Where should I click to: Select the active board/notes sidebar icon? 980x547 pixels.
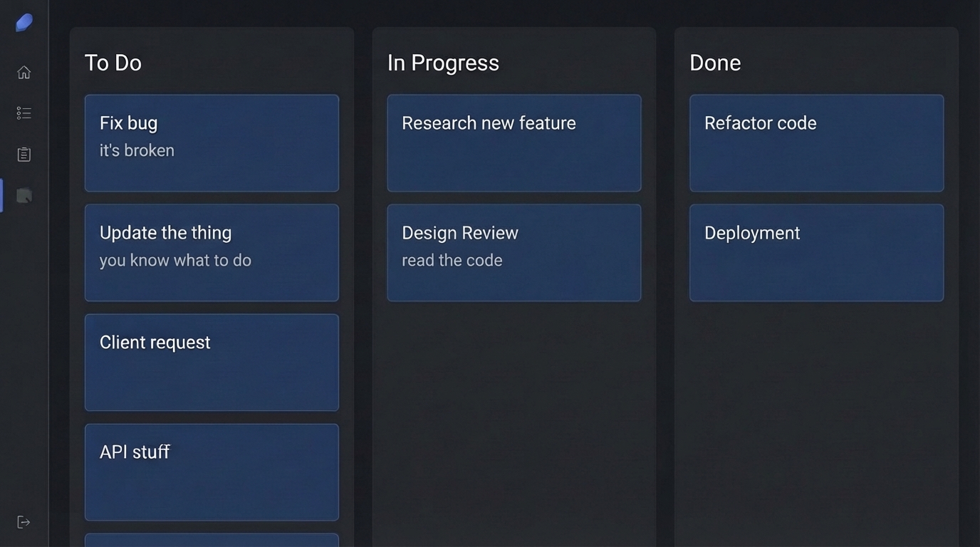pyautogui.click(x=24, y=196)
